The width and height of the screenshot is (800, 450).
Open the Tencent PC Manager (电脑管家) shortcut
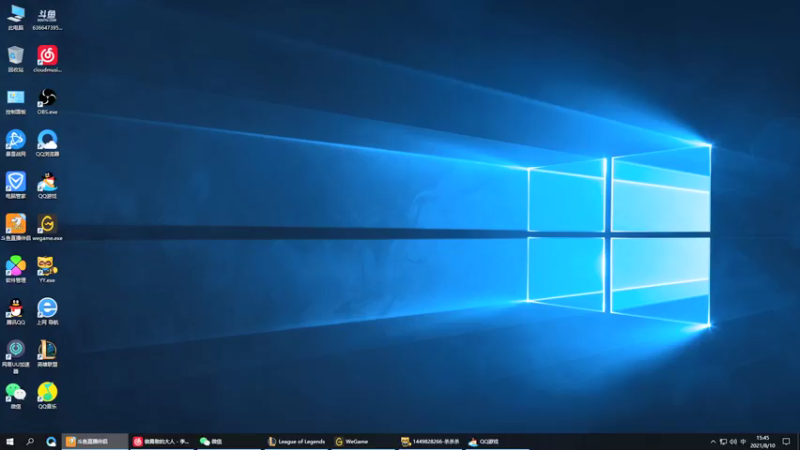click(x=16, y=186)
